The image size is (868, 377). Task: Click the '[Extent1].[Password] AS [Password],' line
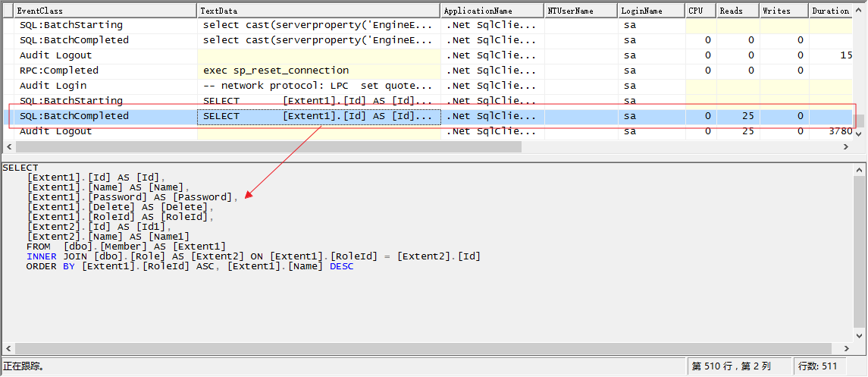[133, 197]
